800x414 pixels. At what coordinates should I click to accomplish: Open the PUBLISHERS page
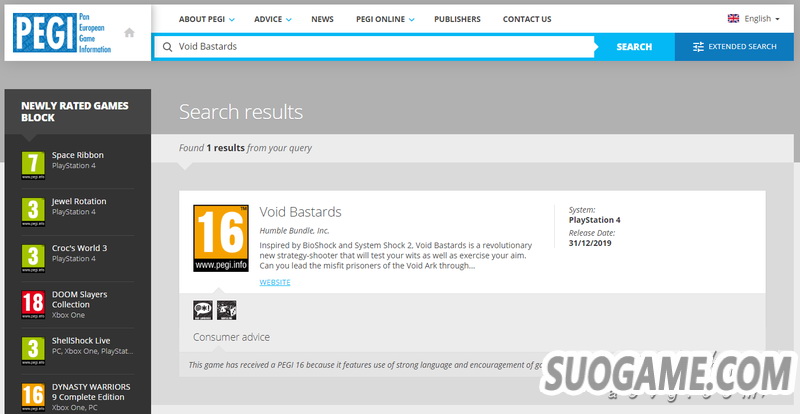coord(457,19)
